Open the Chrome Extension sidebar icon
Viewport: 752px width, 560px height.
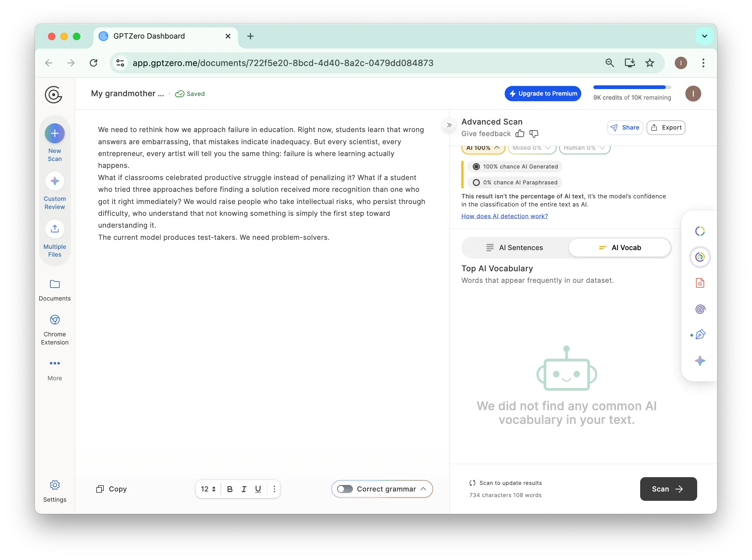tap(55, 320)
